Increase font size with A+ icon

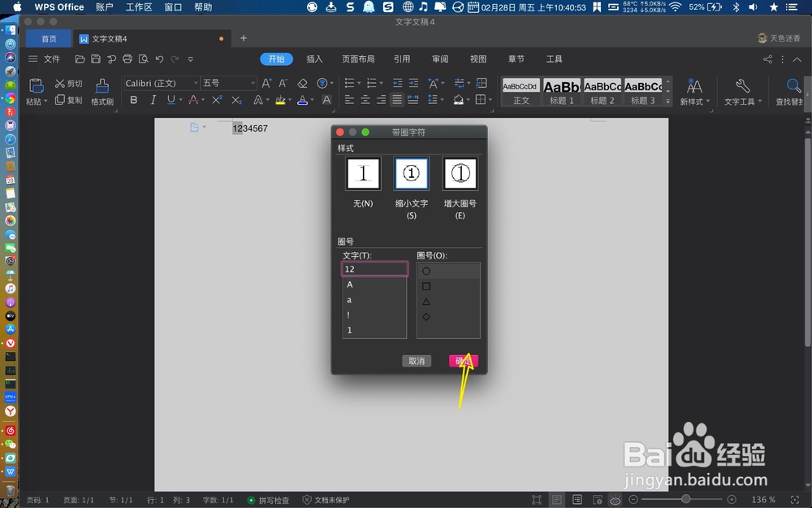pyautogui.click(x=266, y=83)
